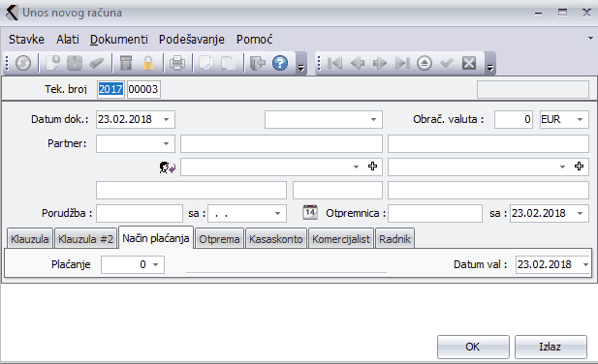This screenshot has height=364, width=598.
Task: Open the Datum val date dropdown
Action: click(585, 264)
